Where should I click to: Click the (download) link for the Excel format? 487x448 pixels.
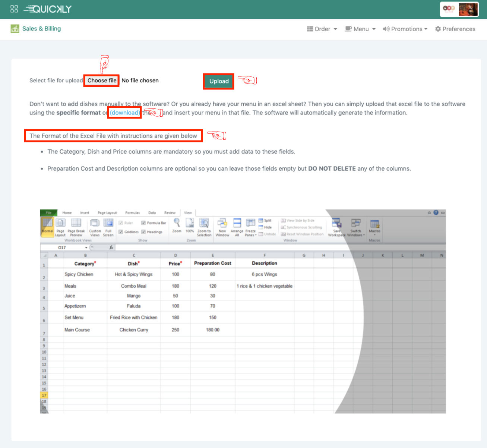[x=124, y=112]
